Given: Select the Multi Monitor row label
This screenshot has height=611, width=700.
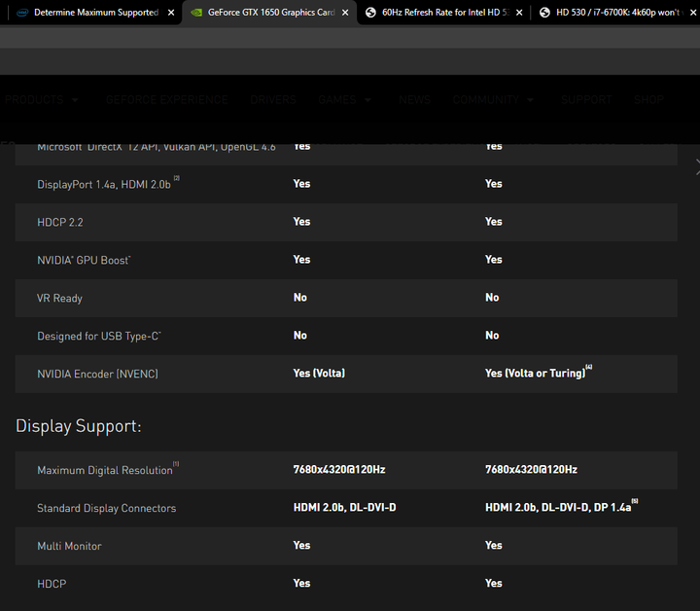Looking at the screenshot, I should coord(69,546).
